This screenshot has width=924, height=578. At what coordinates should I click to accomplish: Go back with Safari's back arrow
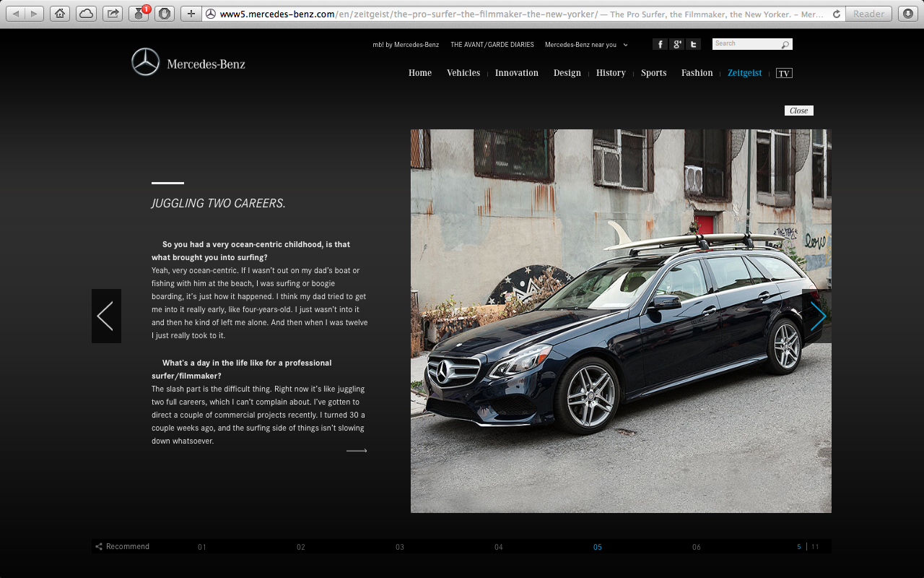coord(16,14)
